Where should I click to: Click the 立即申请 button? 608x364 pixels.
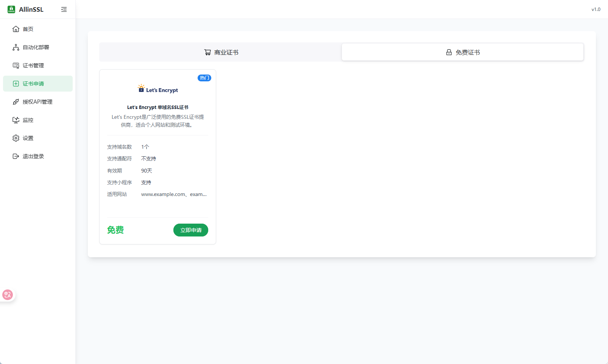pyautogui.click(x=191, y=230)
